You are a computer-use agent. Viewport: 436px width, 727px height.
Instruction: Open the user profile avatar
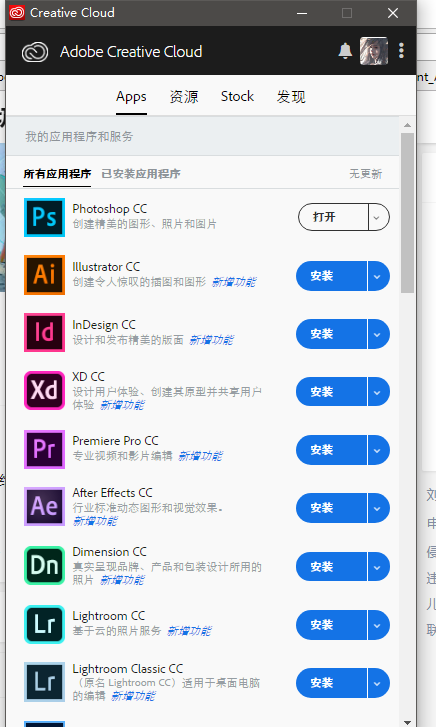pyautogui.click(x=374, y=51)
